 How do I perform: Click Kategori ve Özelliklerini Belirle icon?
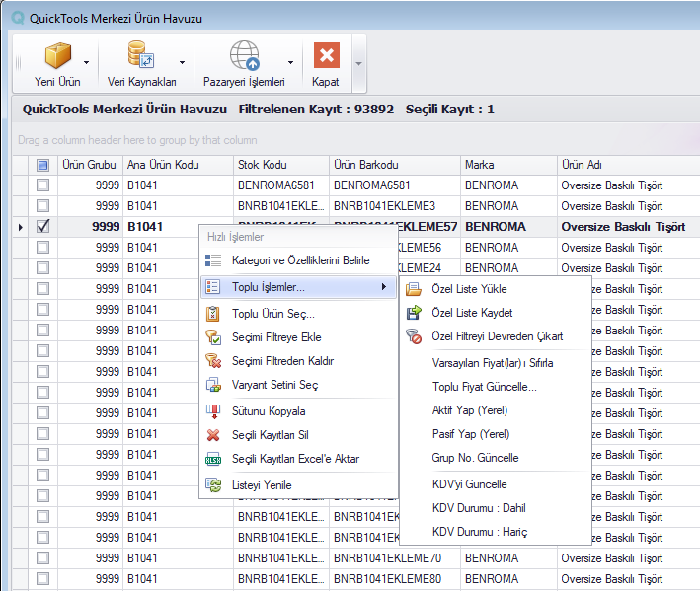click(x=213, y=260)
